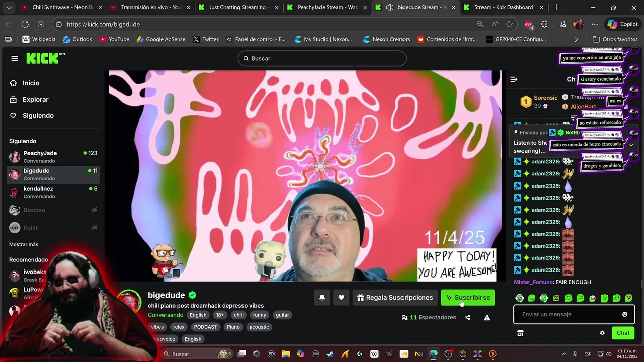Select the acoustic tag
644x362 pixels.
[259, 327]
